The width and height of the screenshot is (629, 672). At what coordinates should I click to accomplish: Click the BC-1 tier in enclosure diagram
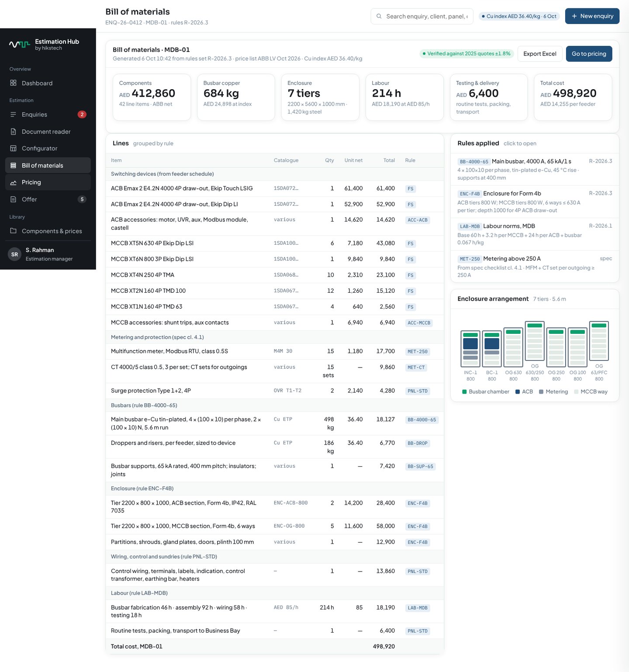point(492,349)
